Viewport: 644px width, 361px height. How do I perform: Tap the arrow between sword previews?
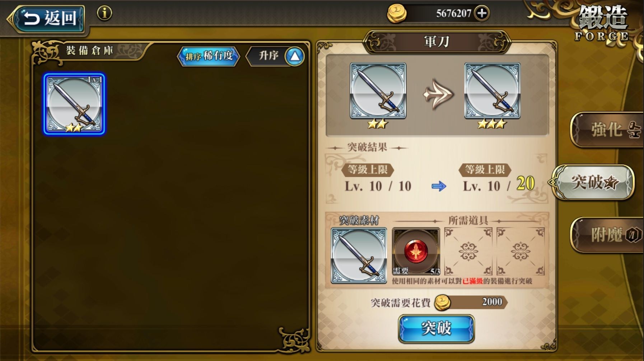438,94
